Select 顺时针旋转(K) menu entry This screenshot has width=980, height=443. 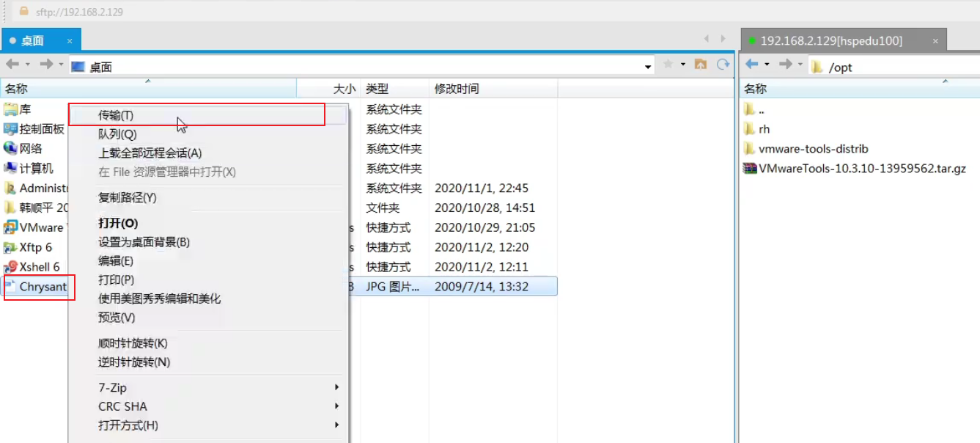(208, 343)
